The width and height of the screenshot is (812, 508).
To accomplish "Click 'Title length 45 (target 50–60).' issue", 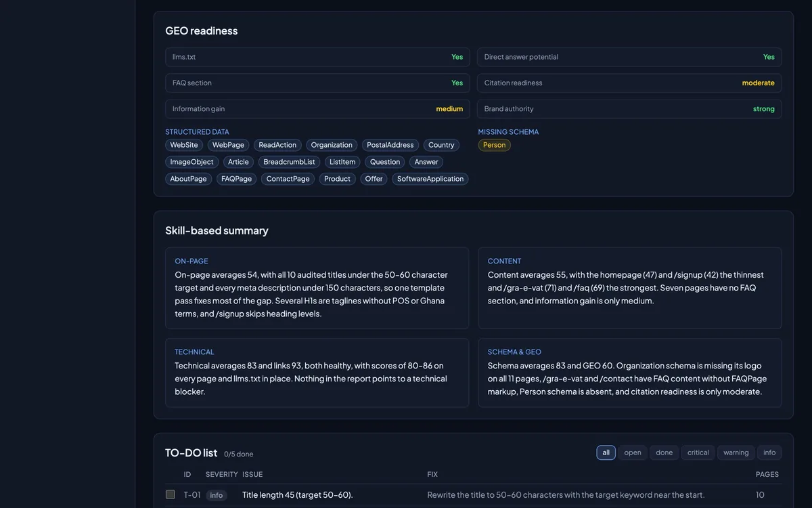I will tap(298, 495).
